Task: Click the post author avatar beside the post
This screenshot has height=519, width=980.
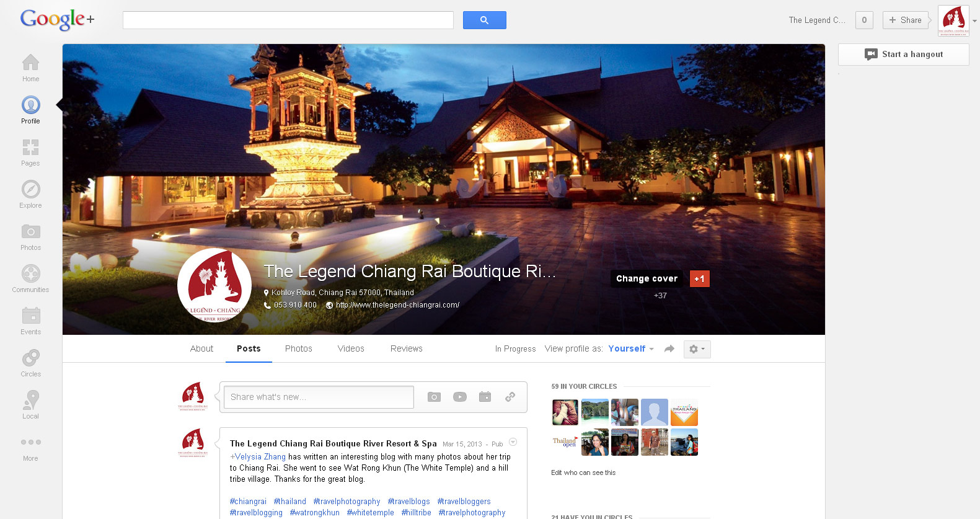Action: click(x=193, y=442)
